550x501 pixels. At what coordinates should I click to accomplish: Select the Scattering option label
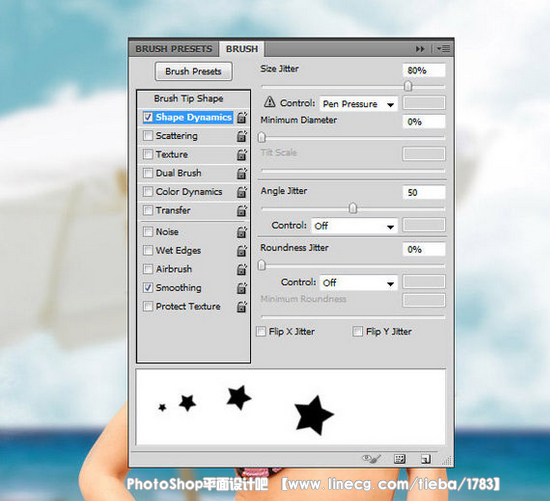(x=176, y=136)
